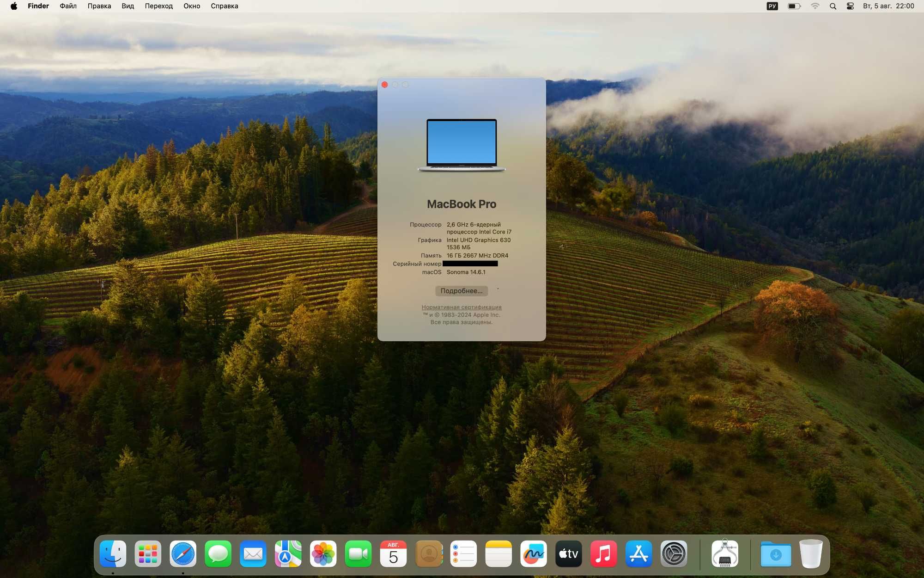
Task: Click Intel UHD Graphics 630 text
Action: pos(479,240)
